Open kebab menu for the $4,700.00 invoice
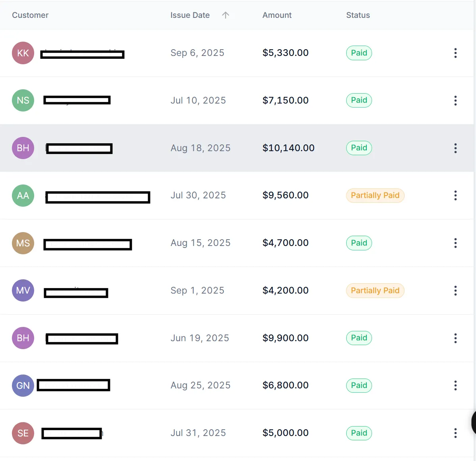The width and height of the screenshot is (476, 461). tap(455, 243)
